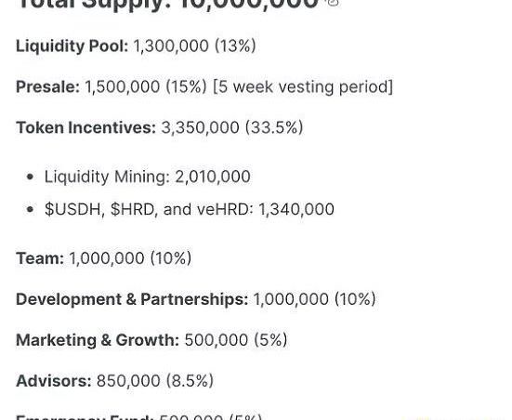Click the Development & Partnerships label

[x=132, y=299]
